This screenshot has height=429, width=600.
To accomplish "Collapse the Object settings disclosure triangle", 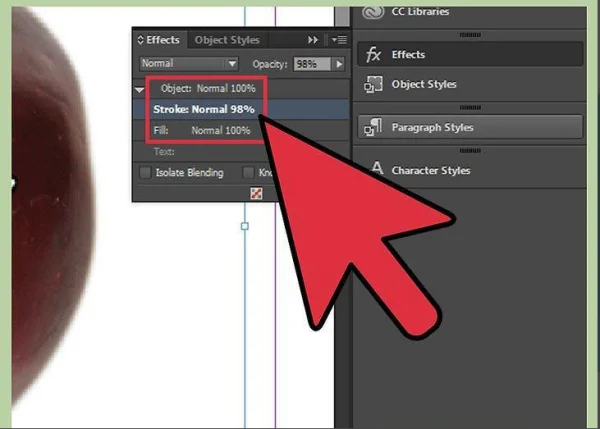I will 139,90.
